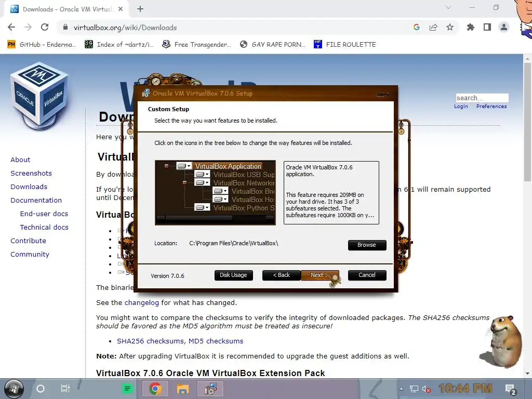Click the browser forward arrow

click(28, 28)
